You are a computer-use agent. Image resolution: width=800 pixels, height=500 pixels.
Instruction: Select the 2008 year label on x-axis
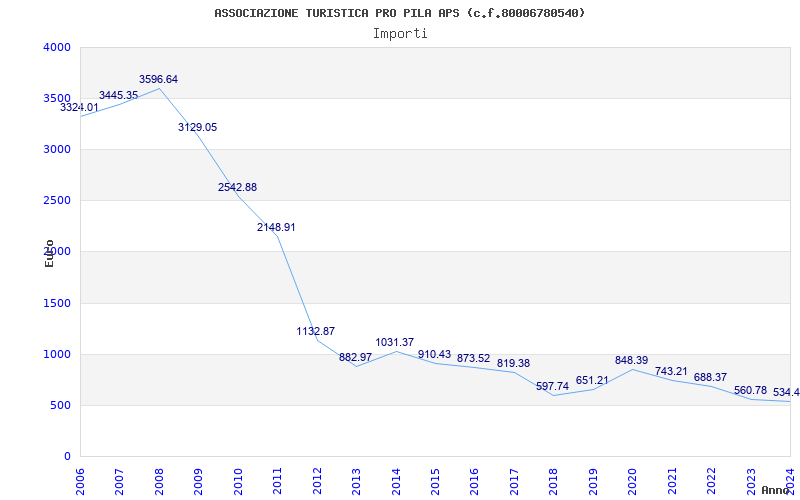point(159,479)
